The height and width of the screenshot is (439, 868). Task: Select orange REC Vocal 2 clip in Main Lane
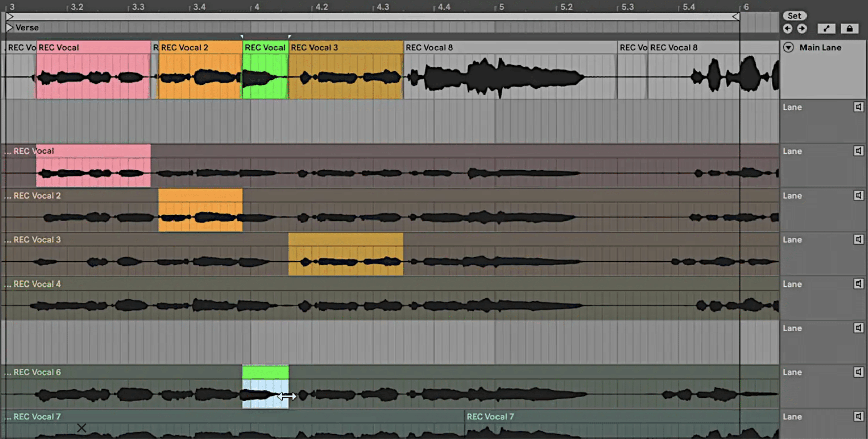point(200,70)
